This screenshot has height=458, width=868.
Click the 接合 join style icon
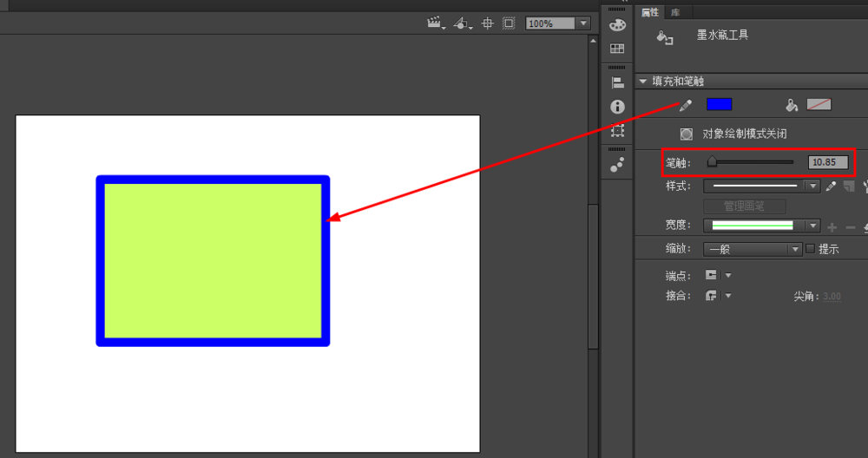click(x=712, y=296)
